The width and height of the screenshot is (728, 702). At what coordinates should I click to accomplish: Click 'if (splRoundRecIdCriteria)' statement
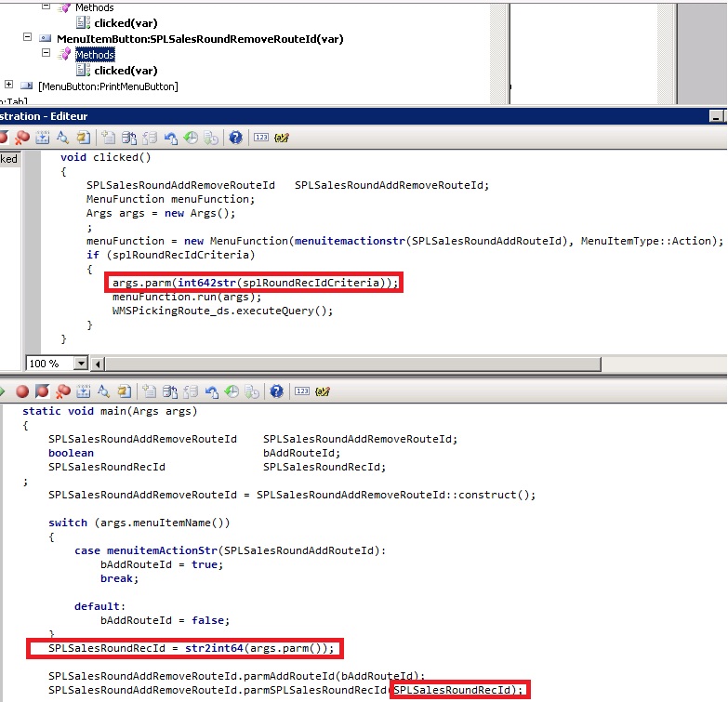tap(170, 255)
